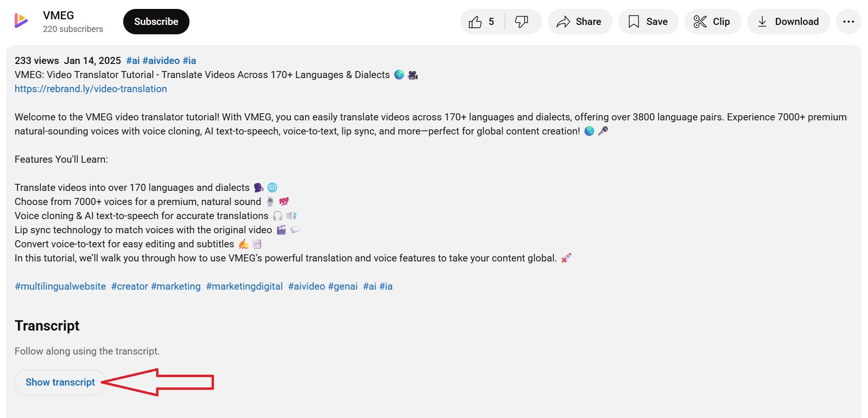The image size is (868, 418).
Task: Dislike the video with thumbs down
Action: tap(522, 22)
